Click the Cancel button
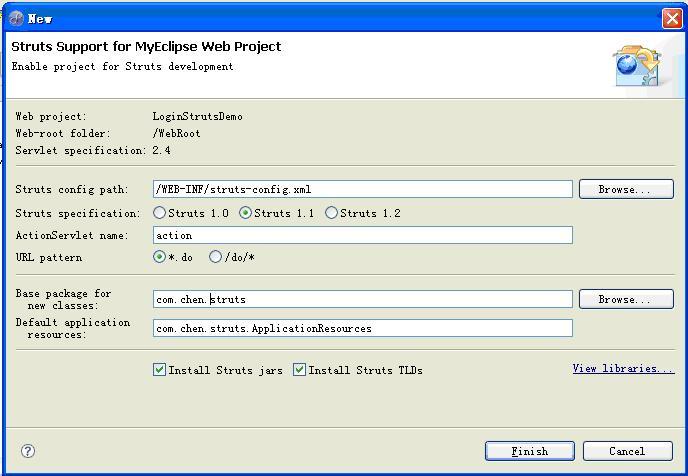The height and width of the screenshot is (476, 688). [627, 451]
